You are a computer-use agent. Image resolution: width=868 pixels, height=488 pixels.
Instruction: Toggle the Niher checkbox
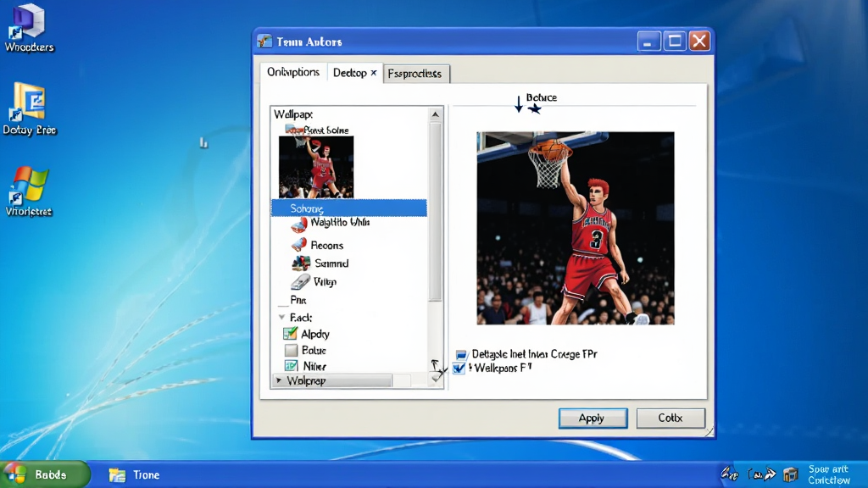point(292,366)
